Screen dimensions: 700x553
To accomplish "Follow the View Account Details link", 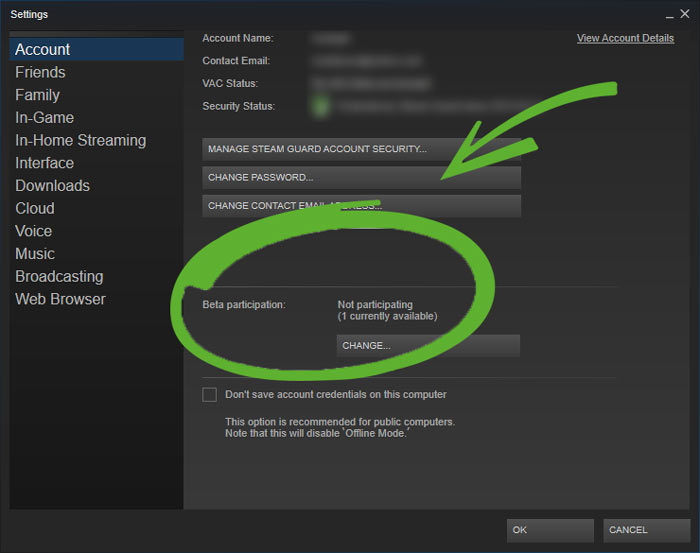I will click(625, 38).
